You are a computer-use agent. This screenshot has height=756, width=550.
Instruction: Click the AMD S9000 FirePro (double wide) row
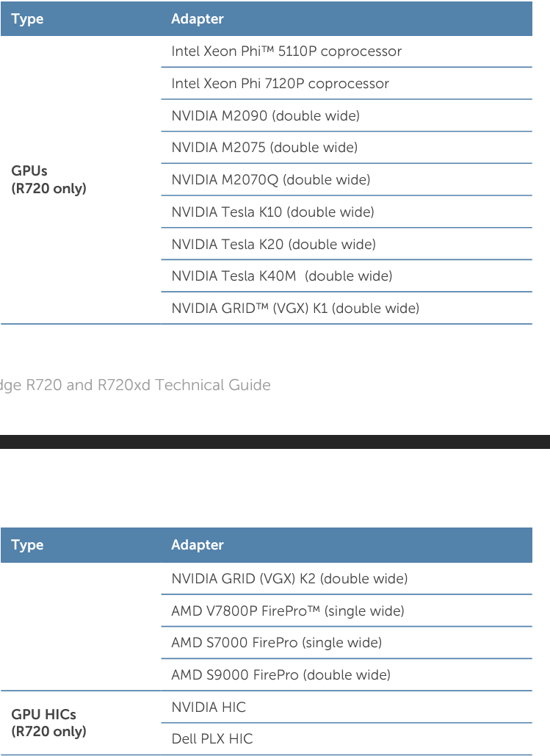coord(281,675)
